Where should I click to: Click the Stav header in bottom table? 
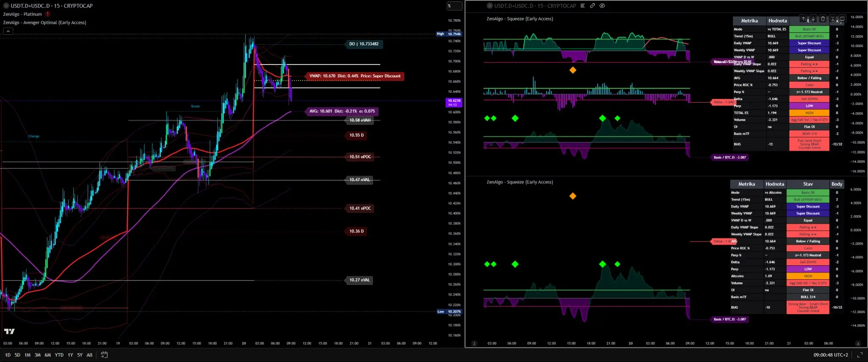click(x=808, y=184)
